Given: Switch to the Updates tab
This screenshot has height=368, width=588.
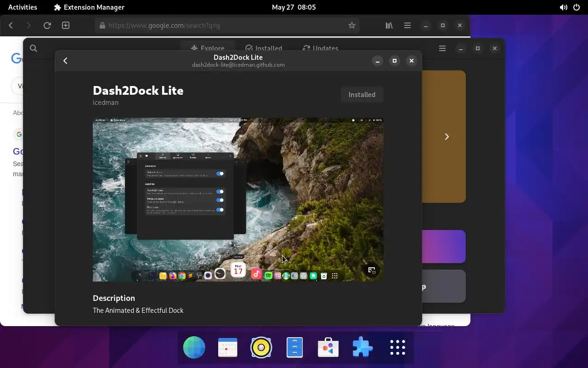Looking at the screenshot, I should tap(321, 48).
